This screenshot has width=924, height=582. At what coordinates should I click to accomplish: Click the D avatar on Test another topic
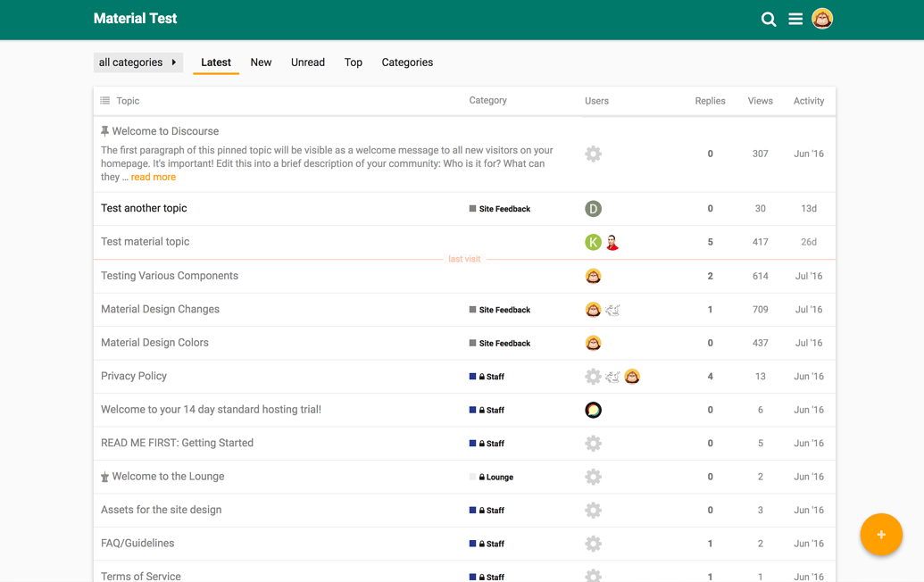point(593,209)
